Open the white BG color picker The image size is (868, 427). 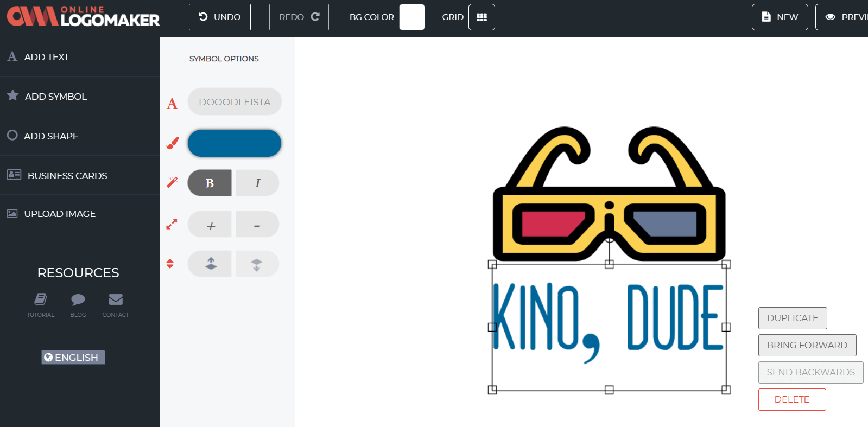(x=411, y=17)
